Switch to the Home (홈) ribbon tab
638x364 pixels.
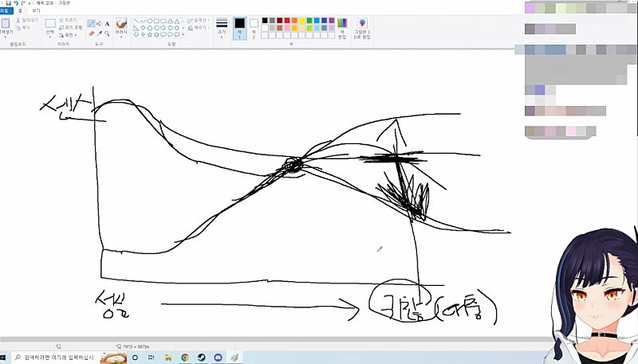click(20, 10)
